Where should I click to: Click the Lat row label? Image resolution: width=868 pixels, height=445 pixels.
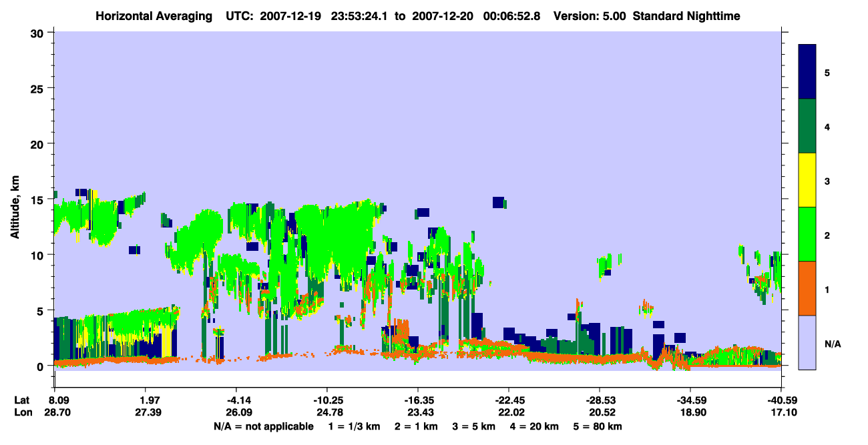(x=22, y=400)
